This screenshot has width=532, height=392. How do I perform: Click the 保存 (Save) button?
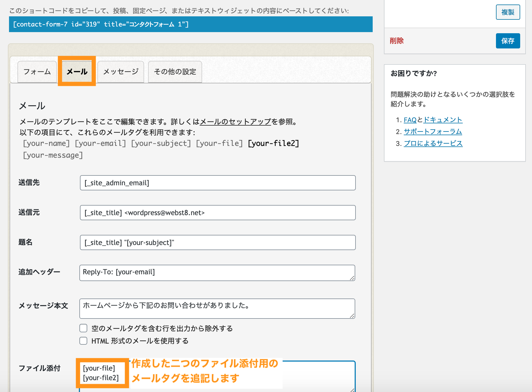[x=508, y=41]
